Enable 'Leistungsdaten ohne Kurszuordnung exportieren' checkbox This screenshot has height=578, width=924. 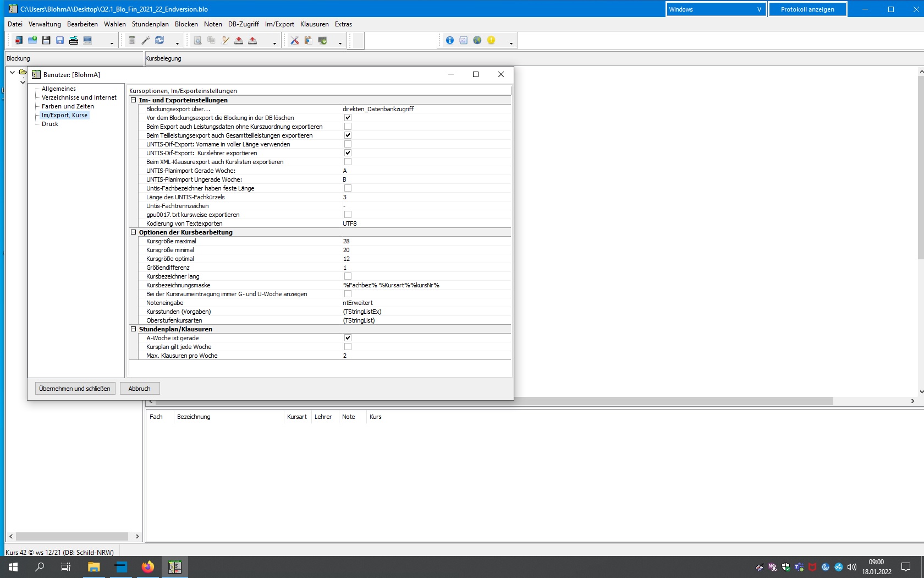(x=348, y=127)
